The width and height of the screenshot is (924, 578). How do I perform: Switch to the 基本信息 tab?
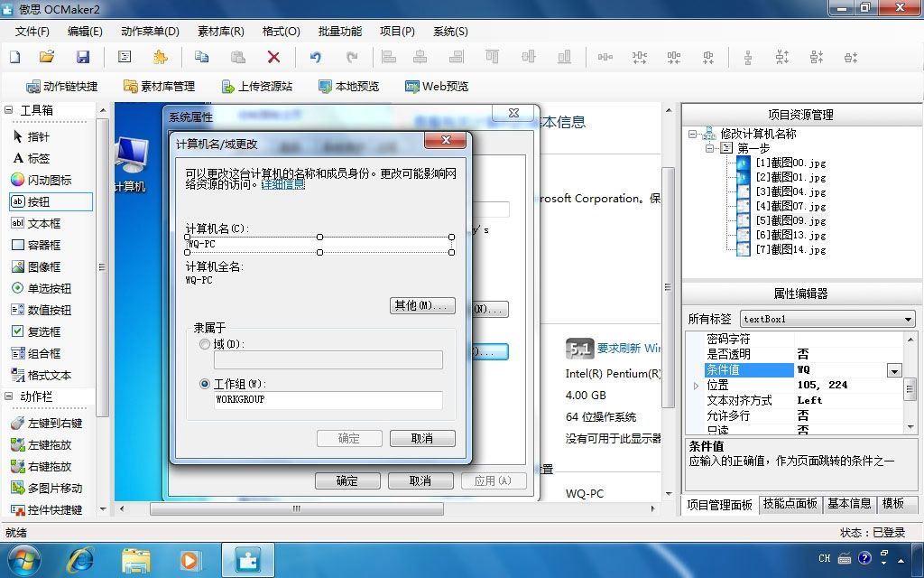click(x=849, y=504)
